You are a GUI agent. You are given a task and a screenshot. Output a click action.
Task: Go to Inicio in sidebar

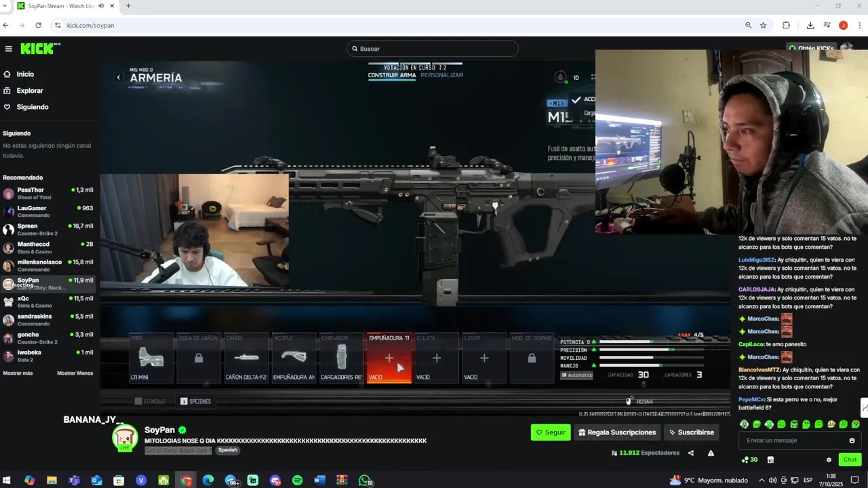pyautogui.click(x=25, y=75)
